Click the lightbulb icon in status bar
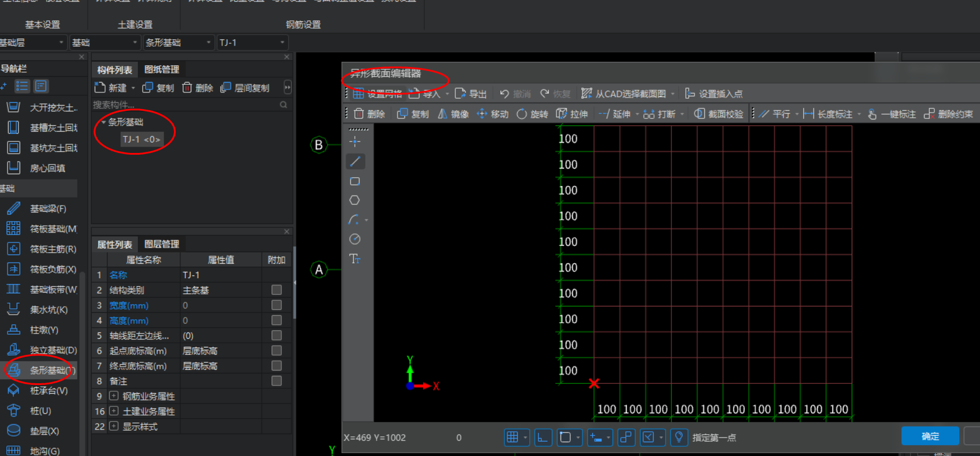Image resolution: width=980 pixels, height=456 pixels. 679,437
